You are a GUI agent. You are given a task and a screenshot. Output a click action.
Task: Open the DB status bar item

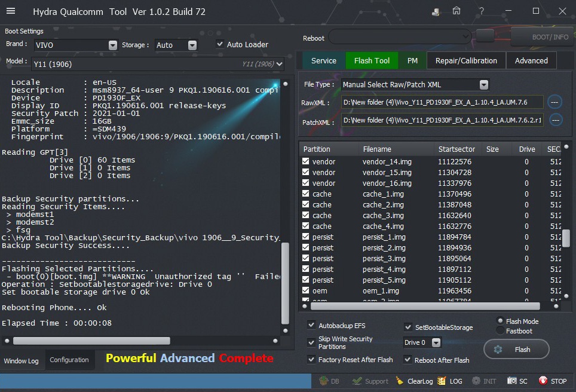(329, 381)
